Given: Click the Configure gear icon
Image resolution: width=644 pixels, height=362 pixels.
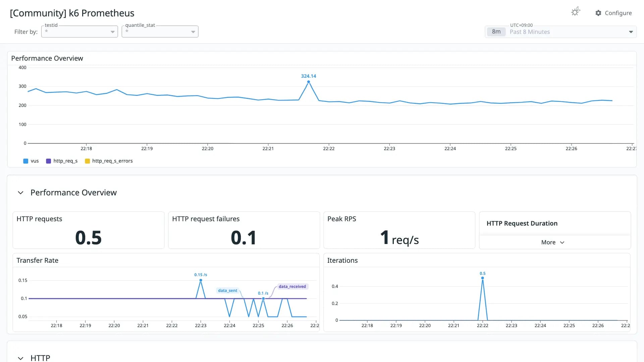Looking at the screenshot, I should (x=598, y=13).
